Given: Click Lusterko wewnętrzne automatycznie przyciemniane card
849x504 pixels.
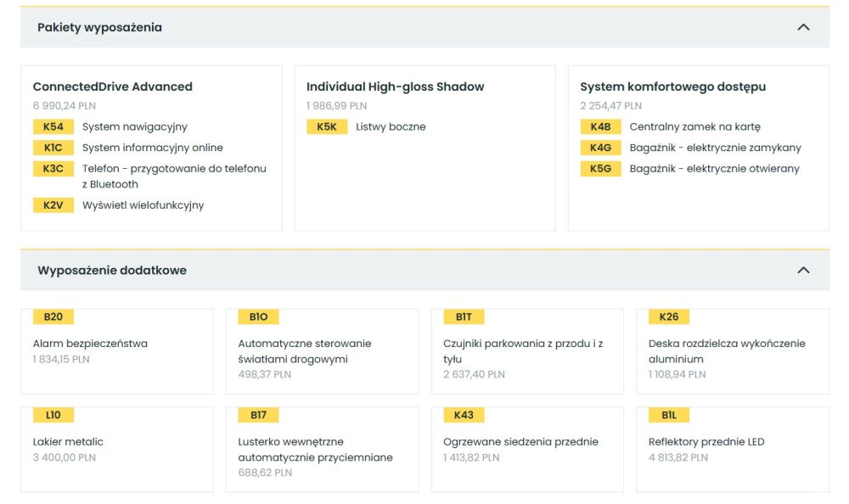Looking at the screenshot, I should 322,450.
